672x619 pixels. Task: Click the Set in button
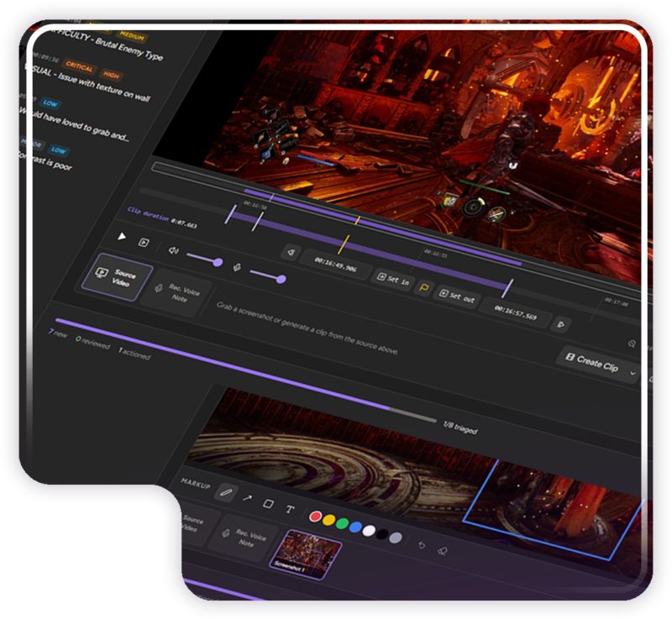tap(392, 280)
